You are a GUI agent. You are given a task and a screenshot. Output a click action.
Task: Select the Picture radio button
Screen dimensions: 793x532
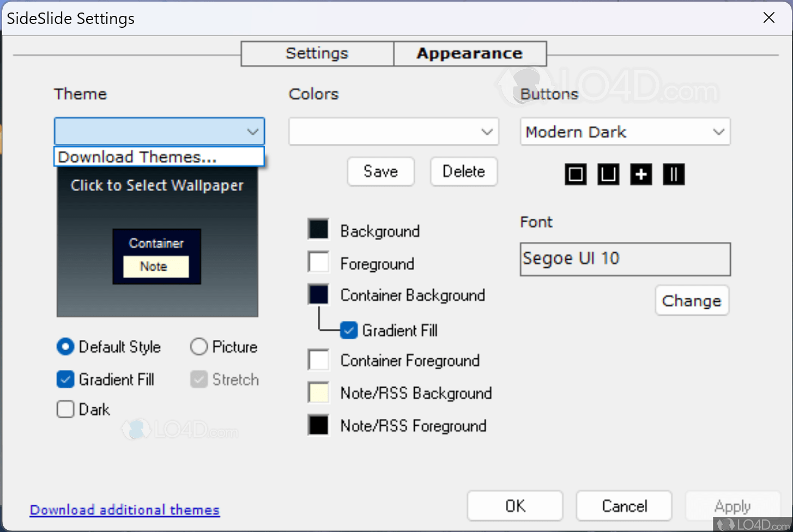pos(199,347)
